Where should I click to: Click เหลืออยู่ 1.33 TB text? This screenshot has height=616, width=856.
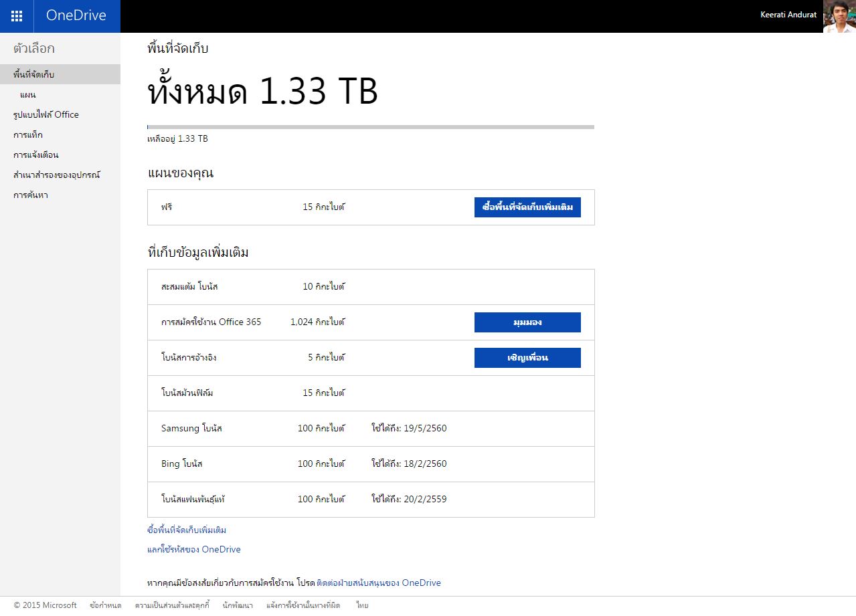[x=177, y=139]
